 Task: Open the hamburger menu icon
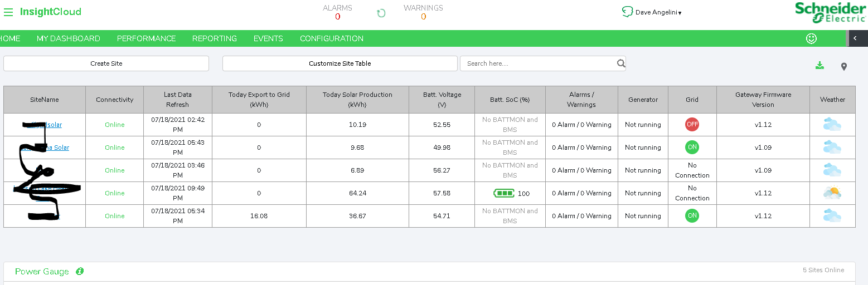(x=8, y=12)
